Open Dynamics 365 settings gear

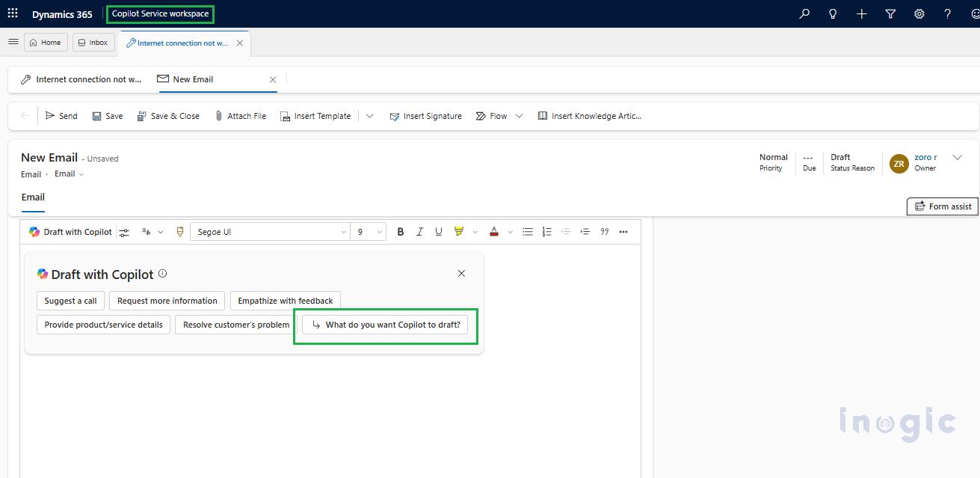919,13
